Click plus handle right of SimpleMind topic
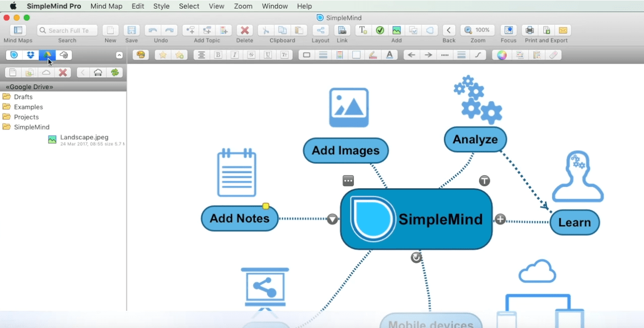The height and width of the screenshot is (328, 644). tap(500, 219)
